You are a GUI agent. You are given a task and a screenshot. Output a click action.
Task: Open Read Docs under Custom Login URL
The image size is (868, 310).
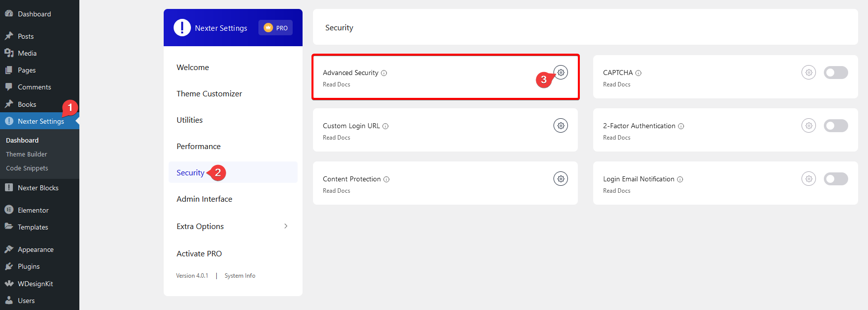point(336,138)
